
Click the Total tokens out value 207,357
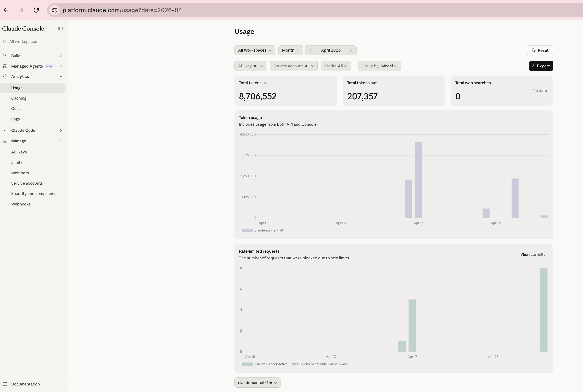click(362, 96)
